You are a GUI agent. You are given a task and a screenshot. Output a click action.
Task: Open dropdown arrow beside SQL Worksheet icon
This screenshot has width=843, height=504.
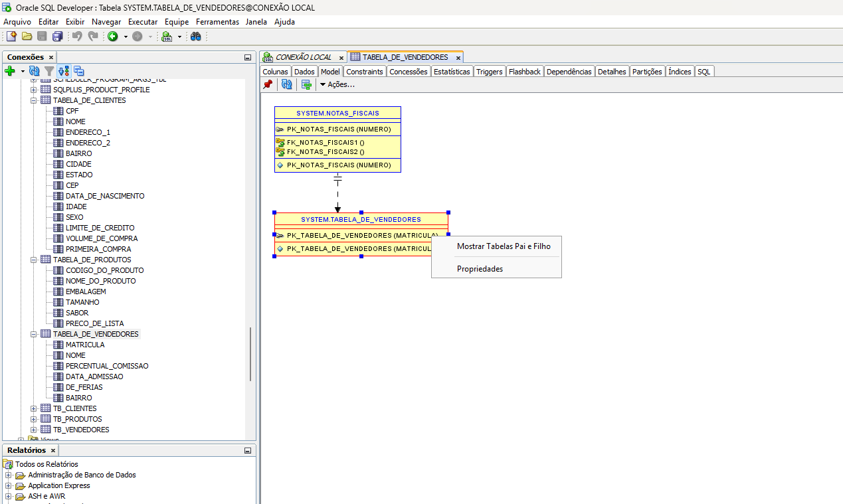[179, 37]
